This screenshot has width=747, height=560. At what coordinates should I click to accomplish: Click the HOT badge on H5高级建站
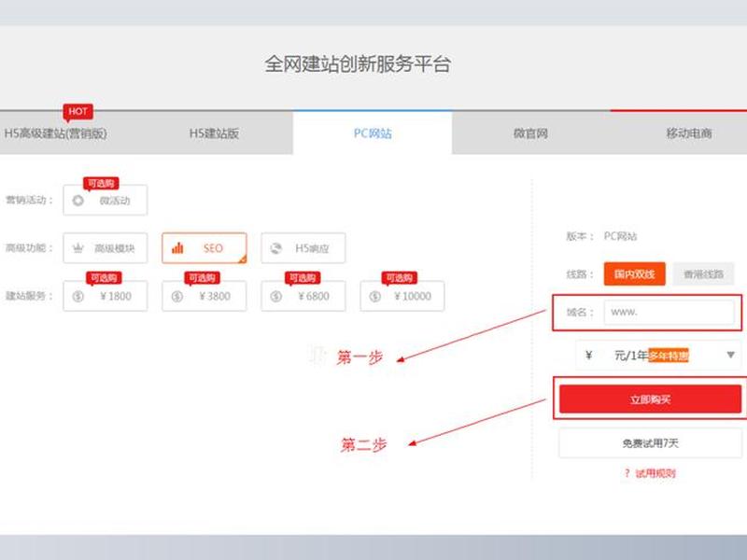(x=78, y=112)
